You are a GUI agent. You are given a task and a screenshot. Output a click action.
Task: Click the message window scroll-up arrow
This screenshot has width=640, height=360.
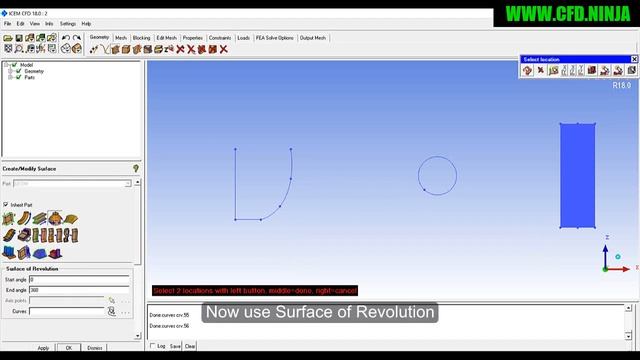(x=629, y=308)
